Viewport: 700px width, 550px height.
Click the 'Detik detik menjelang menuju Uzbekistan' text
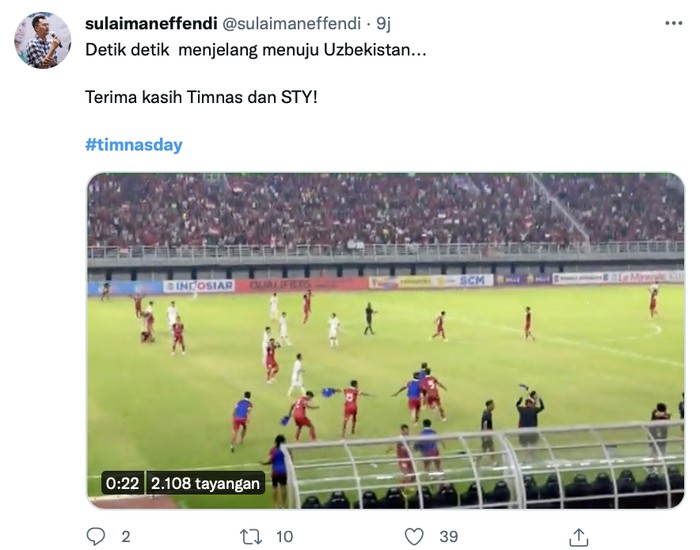click(256, 51)
